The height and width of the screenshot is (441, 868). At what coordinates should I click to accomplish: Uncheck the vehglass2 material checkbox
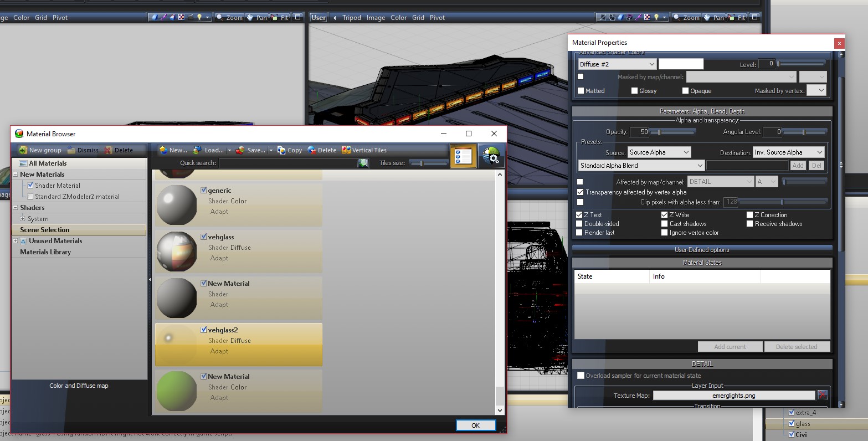pos(204,330)
